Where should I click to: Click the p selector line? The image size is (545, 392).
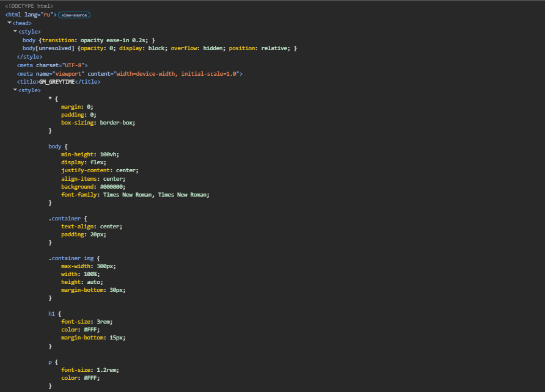click(53, 362)
